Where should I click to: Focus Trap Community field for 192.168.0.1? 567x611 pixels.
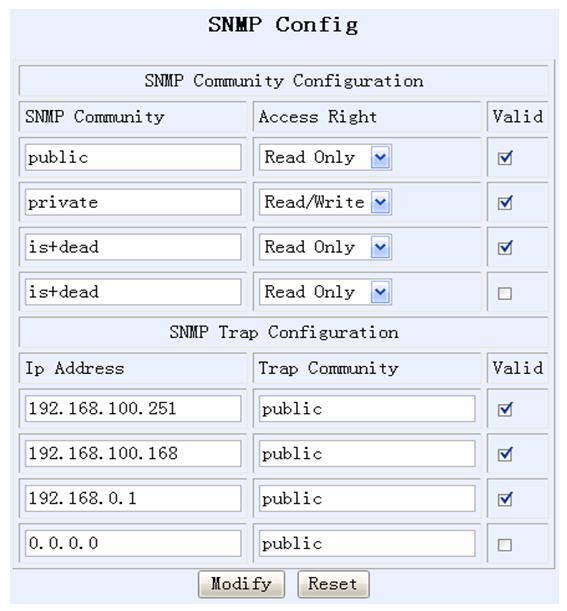[367, 498]
